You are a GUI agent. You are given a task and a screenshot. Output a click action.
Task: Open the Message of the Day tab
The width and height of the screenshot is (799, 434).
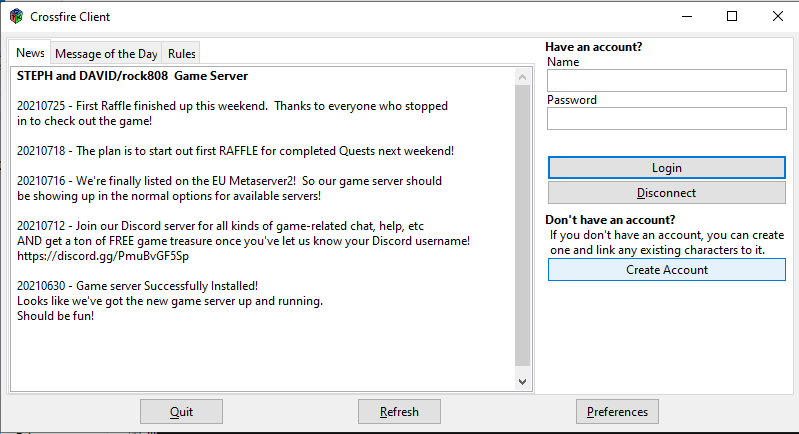[106, 54]
